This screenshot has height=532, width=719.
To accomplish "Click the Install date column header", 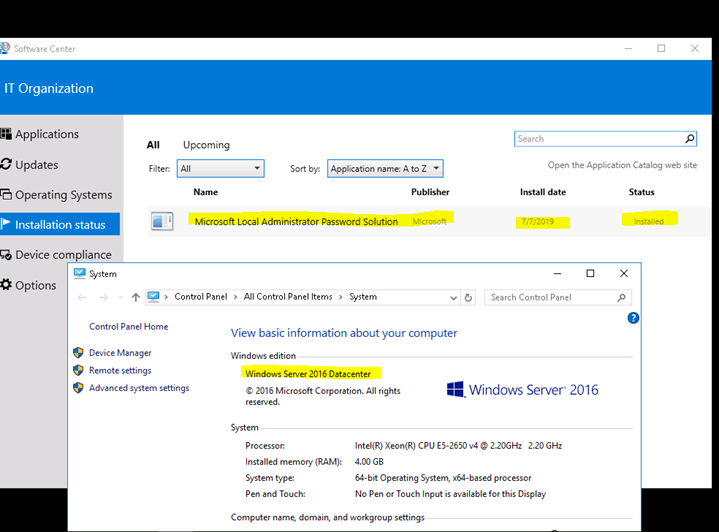I will [543, 192].
